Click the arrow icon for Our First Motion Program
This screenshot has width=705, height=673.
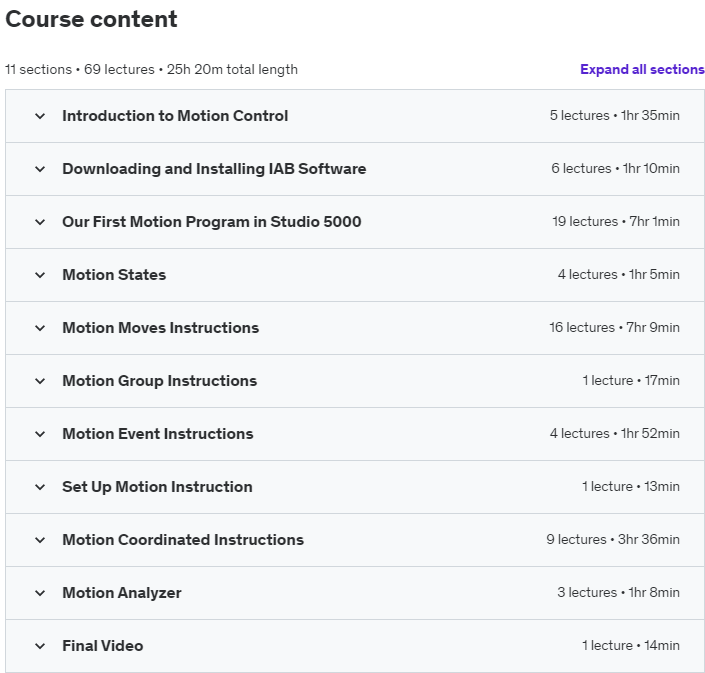[x=40, y=222]
